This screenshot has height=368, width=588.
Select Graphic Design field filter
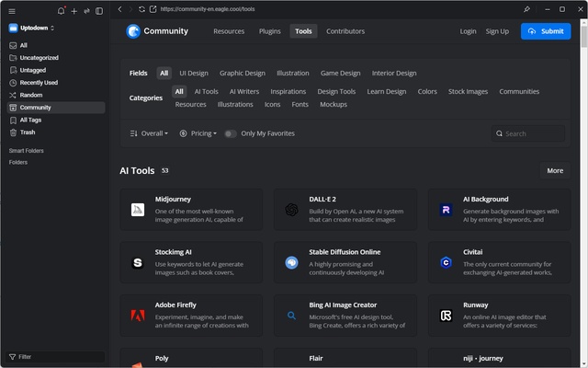click(243, 74)
